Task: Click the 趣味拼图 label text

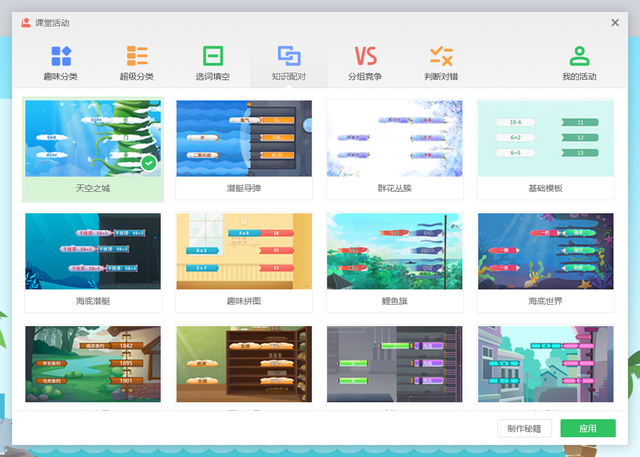Action: click(244, 301)
